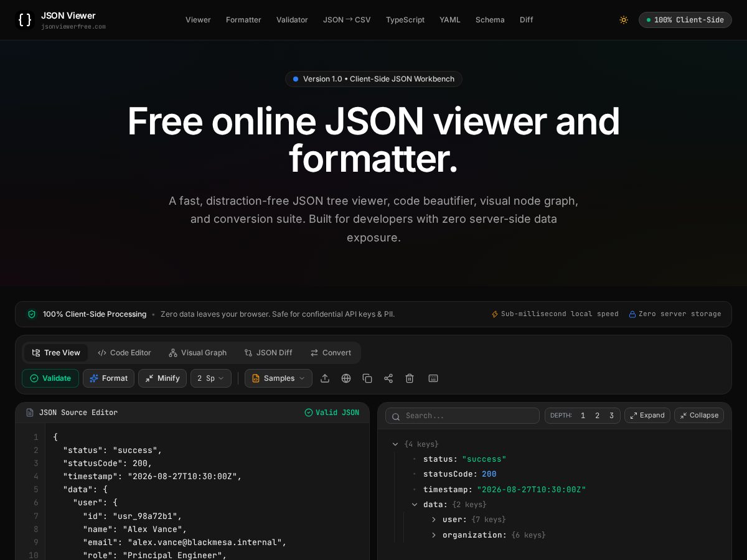
Task: Click the "email" line in source editor
Action: click(x=185, y=543)
